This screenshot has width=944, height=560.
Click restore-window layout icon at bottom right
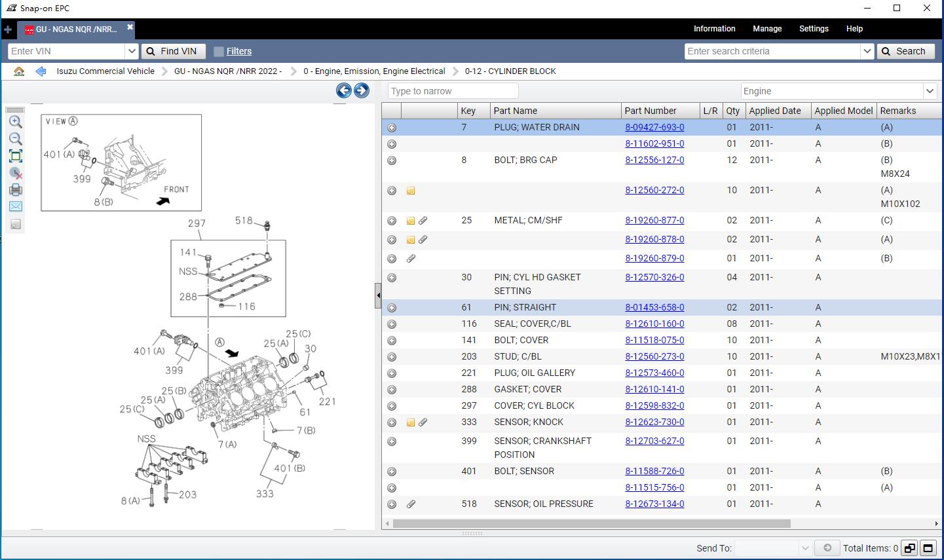pyautogui.click(x=909, y=548)
